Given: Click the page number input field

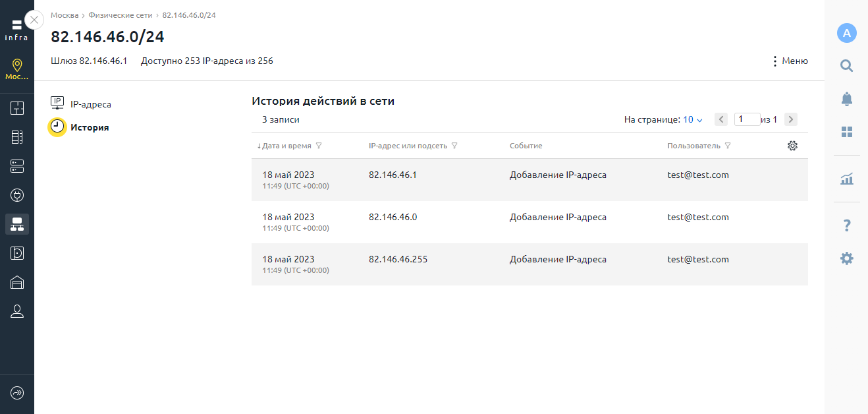Looking at the screenshot, I should (746, 119).
